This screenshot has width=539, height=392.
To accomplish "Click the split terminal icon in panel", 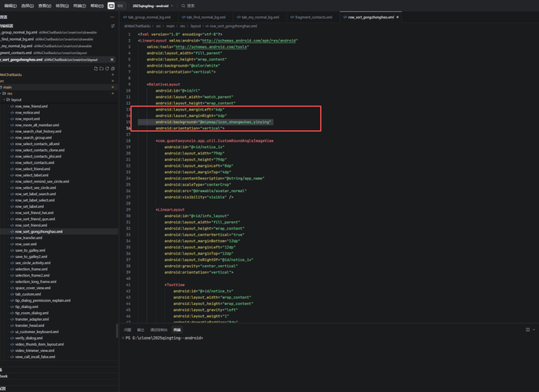I will (x=528, y=330).
